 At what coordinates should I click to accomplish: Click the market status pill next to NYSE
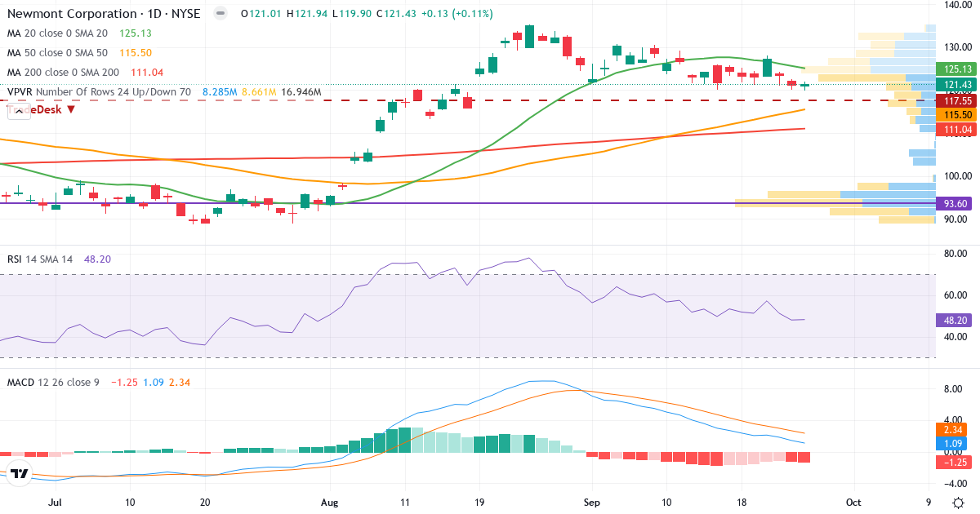(x=220, y=14)
